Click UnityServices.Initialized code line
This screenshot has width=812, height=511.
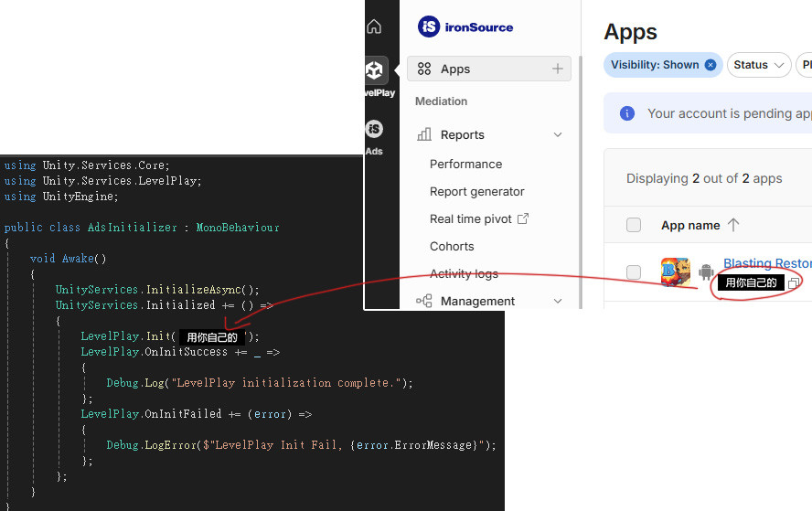click(165, 305)
